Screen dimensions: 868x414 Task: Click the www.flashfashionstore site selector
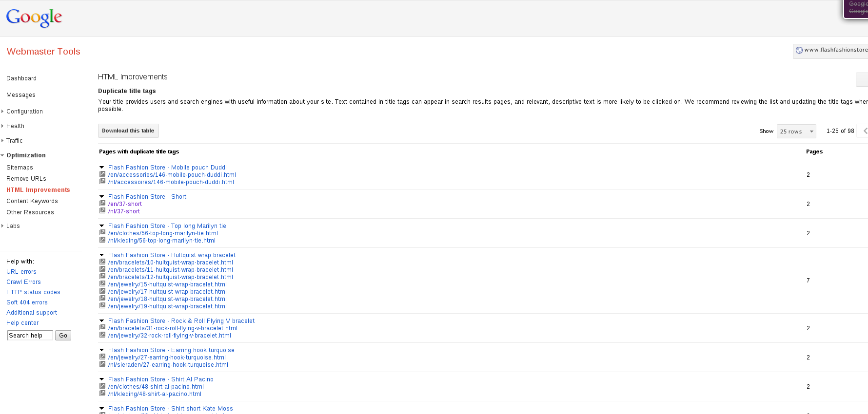pos(830,51)
